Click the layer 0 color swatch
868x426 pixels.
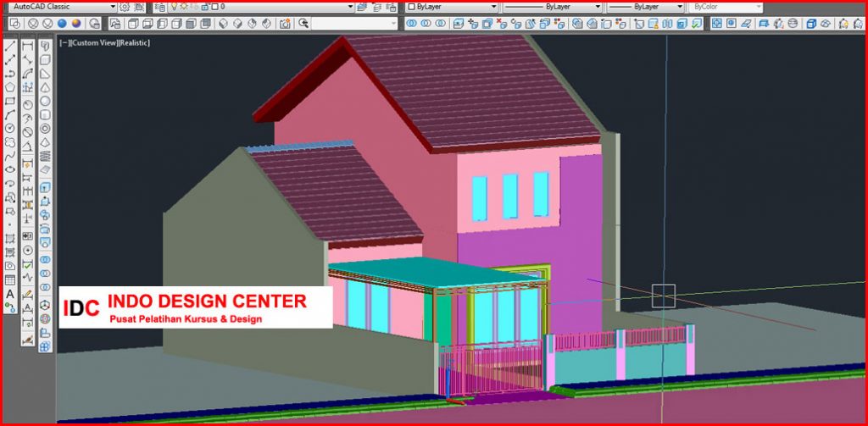(x=214, y=7)
